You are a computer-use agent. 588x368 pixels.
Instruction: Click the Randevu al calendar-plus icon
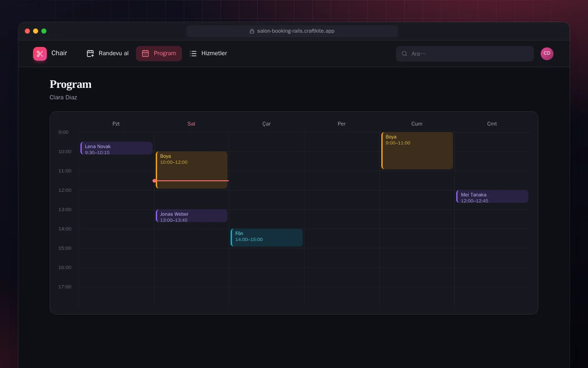point(90,53)
